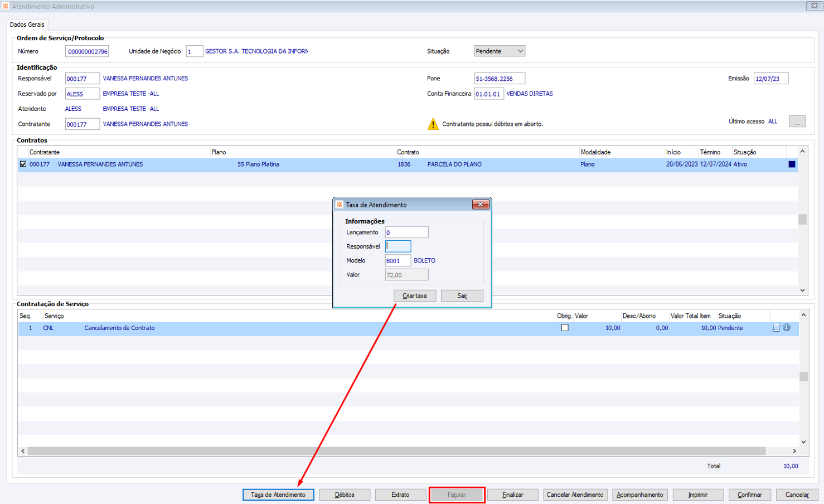
Task: Click the blue status square on the contract row
Action: (x=792, y=164)
